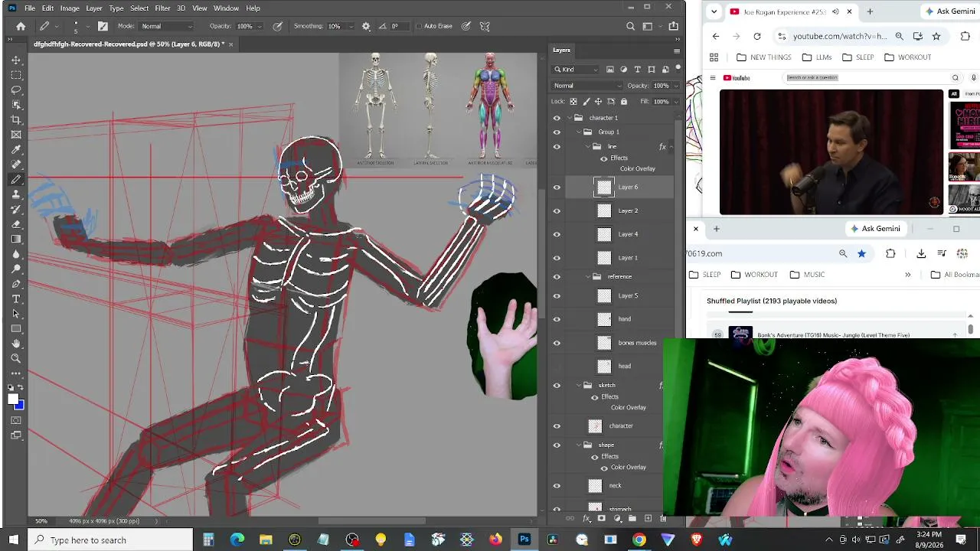Reload the YouTube page in Chrome
The image size is (980, 551).
[757, 36]
